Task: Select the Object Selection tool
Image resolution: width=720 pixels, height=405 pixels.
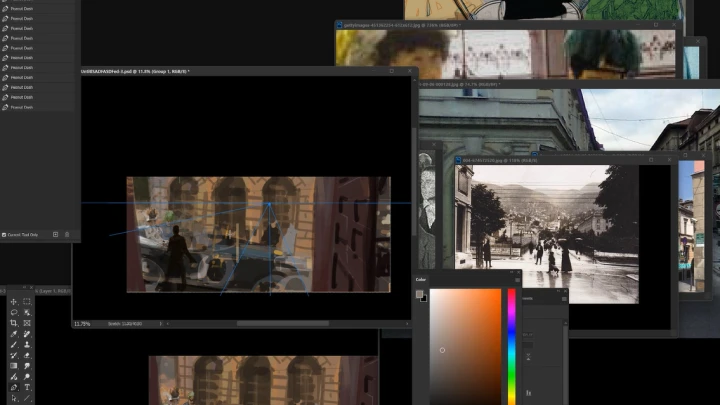Action: tap(27, 312)
